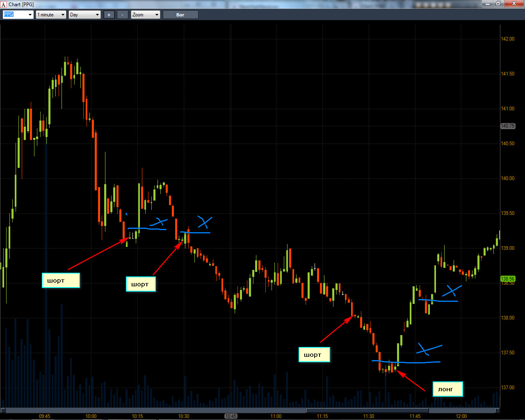Click the 140.75 crosshair price marker
525x420 pixels.
tap(508, 126)
